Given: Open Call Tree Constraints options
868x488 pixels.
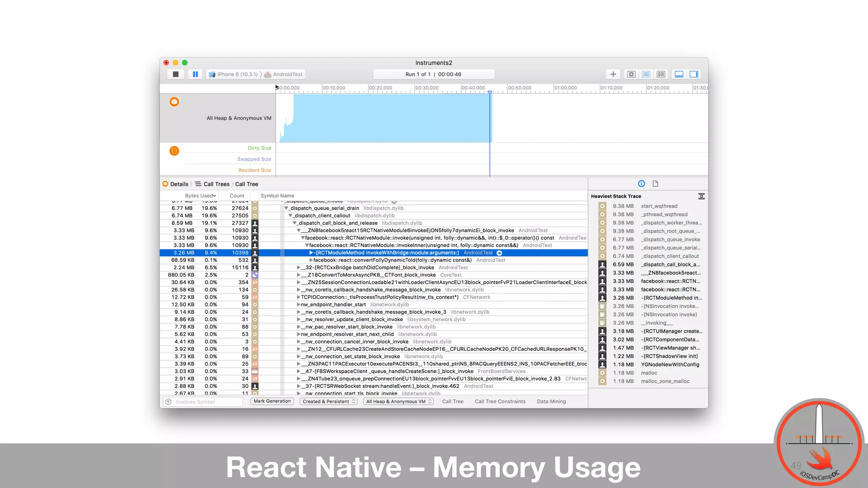Looking at the screenshot, I should point(500,402).
